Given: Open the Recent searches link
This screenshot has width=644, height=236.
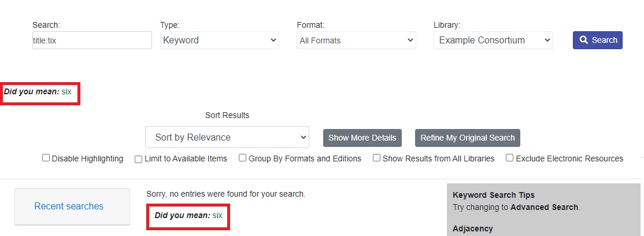Looking at the screenshot, I should coord(69,206).
